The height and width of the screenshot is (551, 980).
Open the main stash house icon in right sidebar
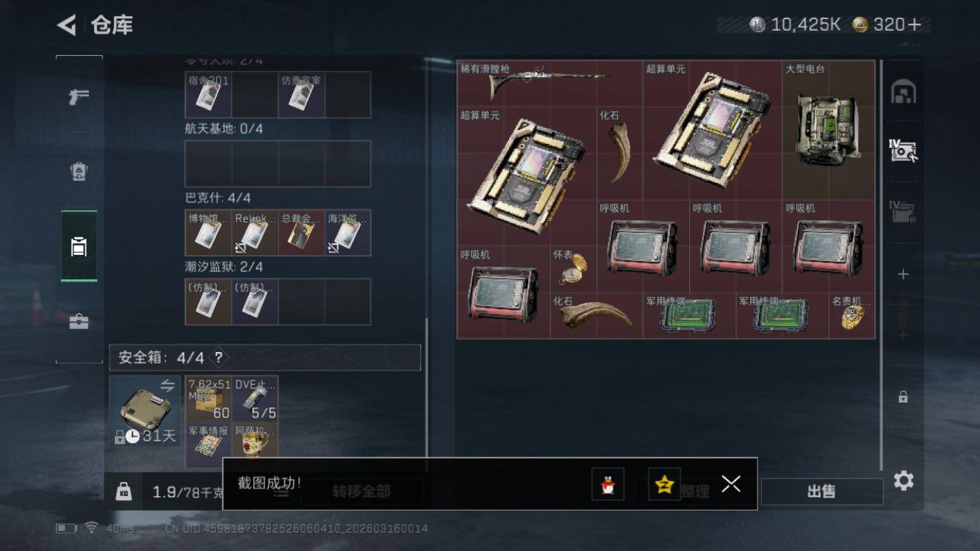click(x=903, y=93)
